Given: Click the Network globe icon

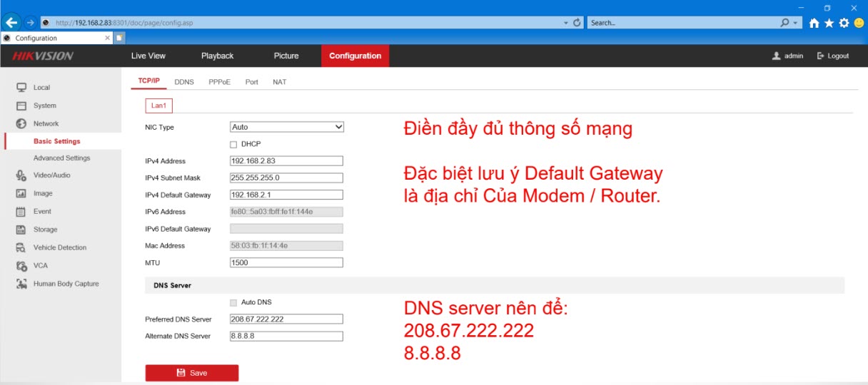Looking at the screenshot, I should tap(21, 123).
